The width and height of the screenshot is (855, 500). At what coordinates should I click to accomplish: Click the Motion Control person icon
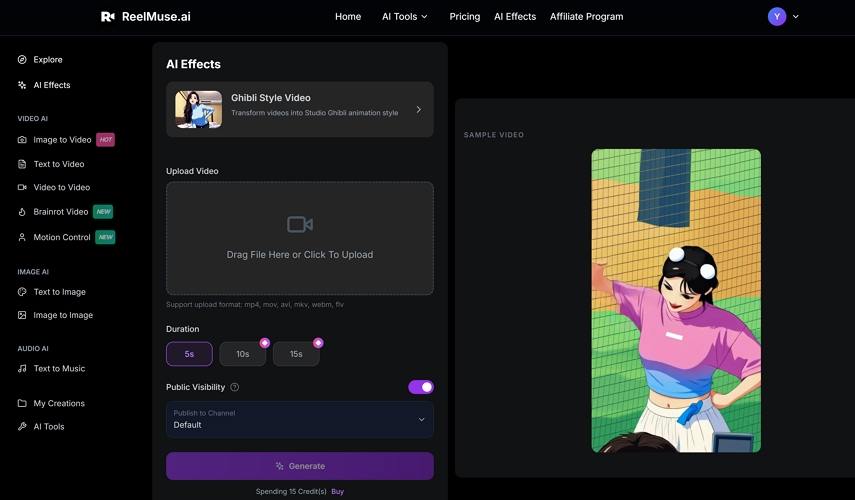22,237
